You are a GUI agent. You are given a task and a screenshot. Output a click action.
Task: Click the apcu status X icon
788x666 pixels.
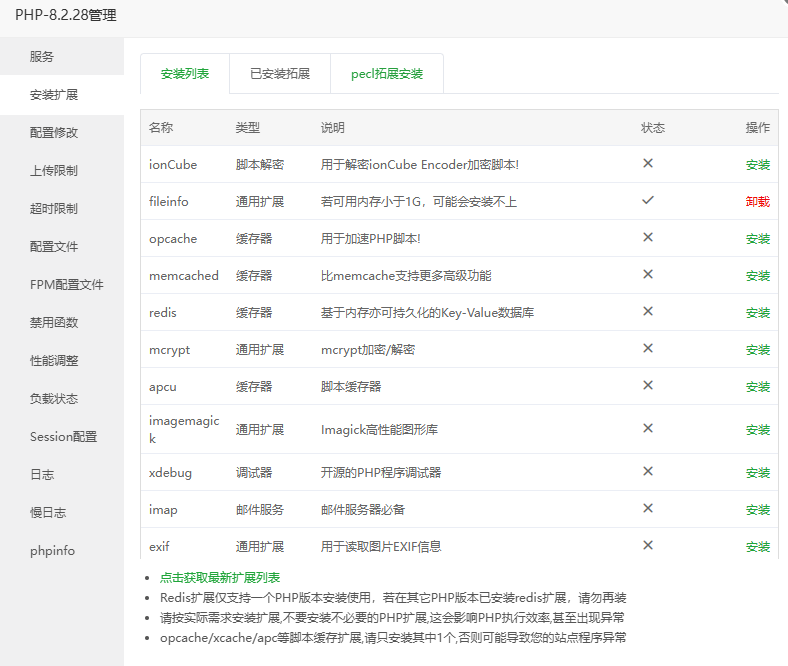tap(648, 385)
